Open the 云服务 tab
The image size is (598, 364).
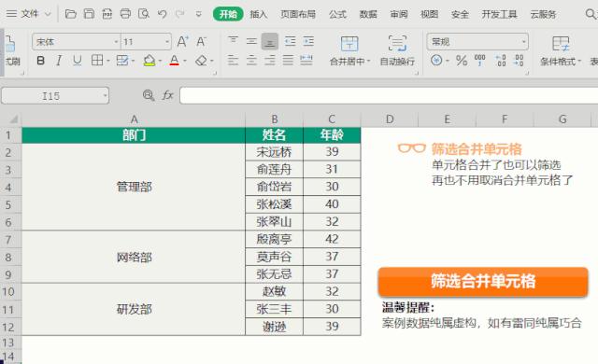543,14
